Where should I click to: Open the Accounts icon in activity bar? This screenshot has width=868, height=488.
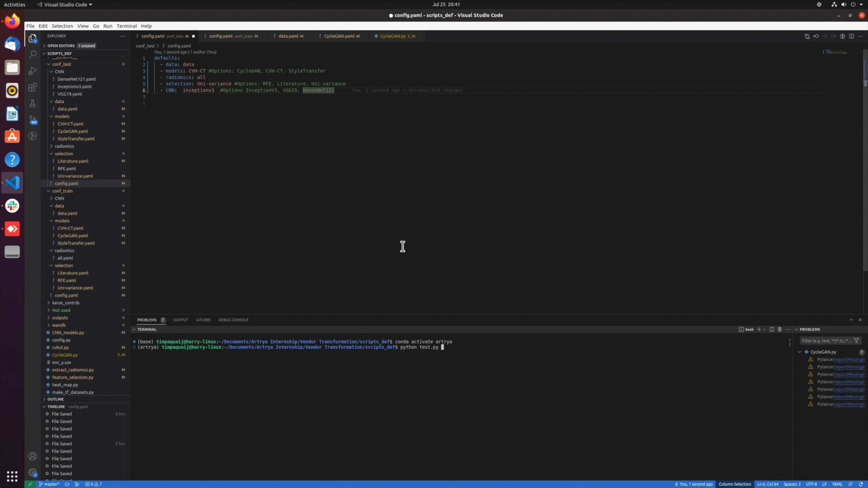pos(33,456)
